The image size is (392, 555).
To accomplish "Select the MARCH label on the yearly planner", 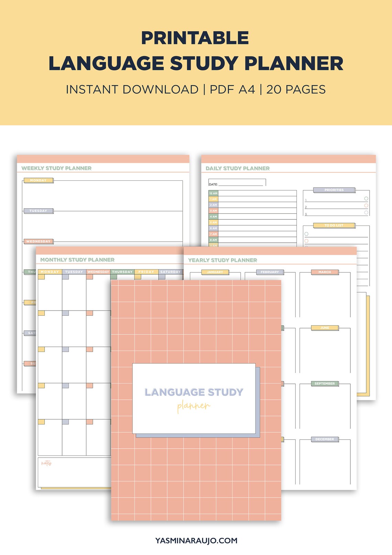I will [325, 272].
